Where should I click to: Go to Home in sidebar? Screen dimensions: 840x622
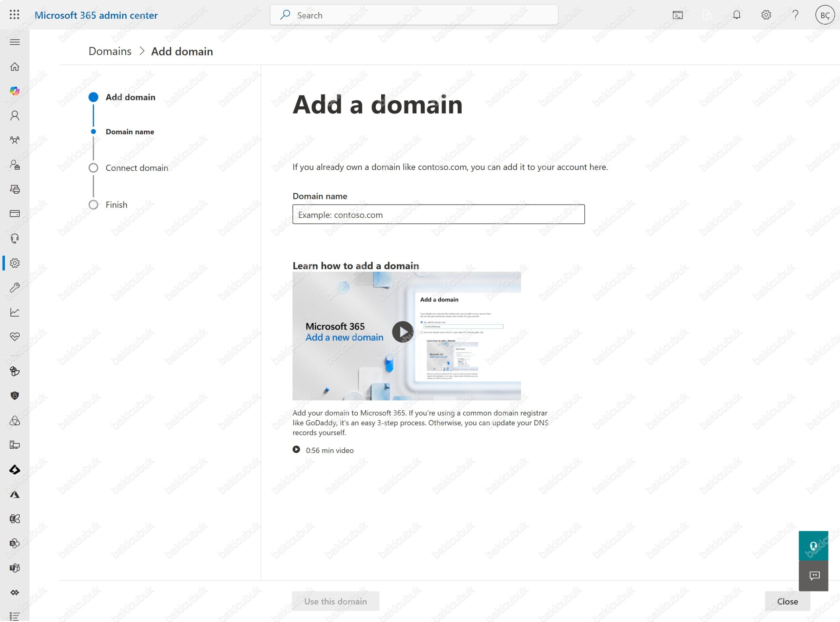click(15, 67)
